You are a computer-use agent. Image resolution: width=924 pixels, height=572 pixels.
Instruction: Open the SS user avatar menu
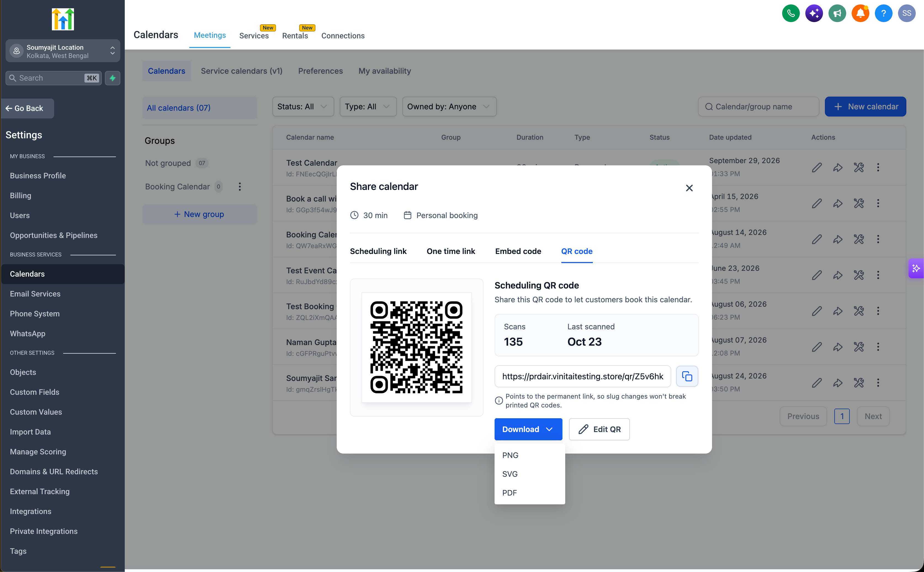(x=907, y=14)
